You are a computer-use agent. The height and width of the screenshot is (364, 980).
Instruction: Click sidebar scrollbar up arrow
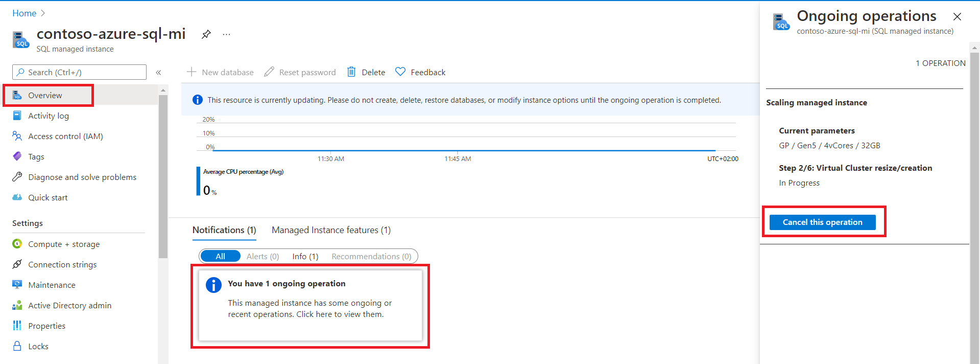tap(163, 90)
